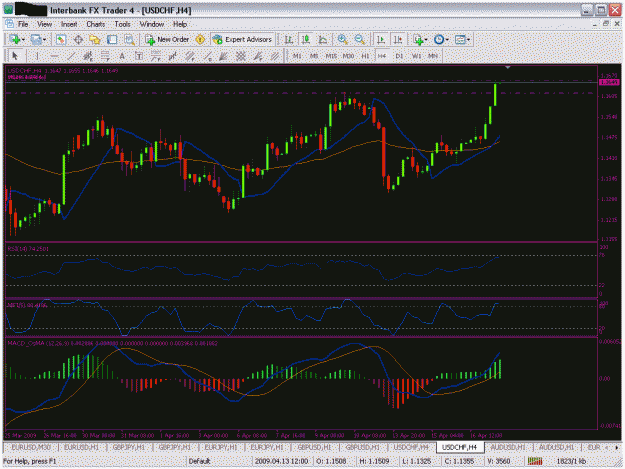Expand the Periods clock dropdown arrow
625x469 pixels.
pos(447,39)
